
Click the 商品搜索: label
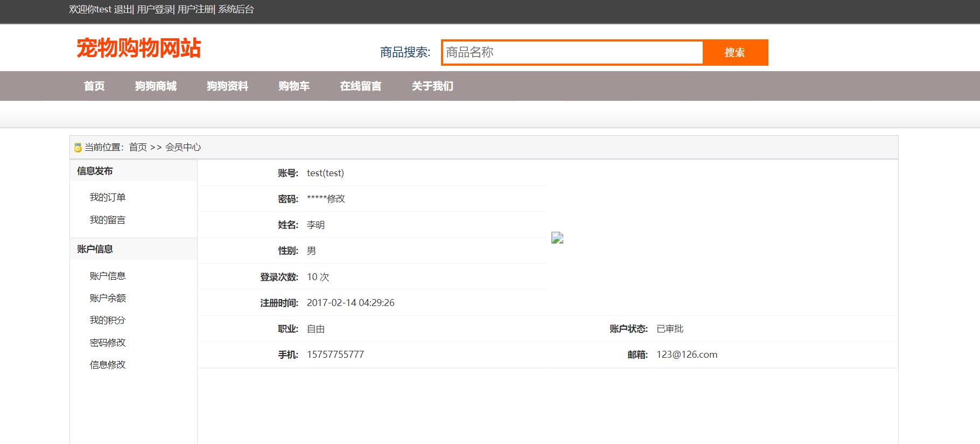[x=405, y=52]
